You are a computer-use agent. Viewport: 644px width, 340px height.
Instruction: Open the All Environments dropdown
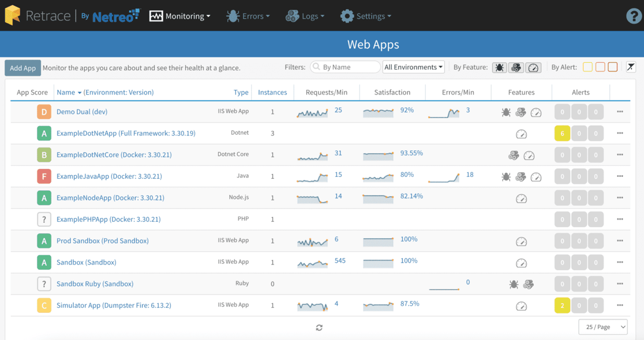coord(413,67)
